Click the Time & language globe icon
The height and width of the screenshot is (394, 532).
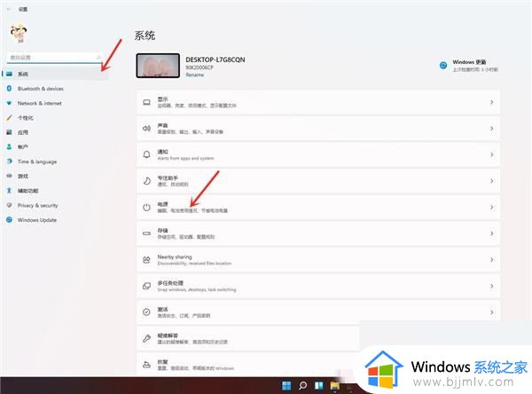coord(9,162)
